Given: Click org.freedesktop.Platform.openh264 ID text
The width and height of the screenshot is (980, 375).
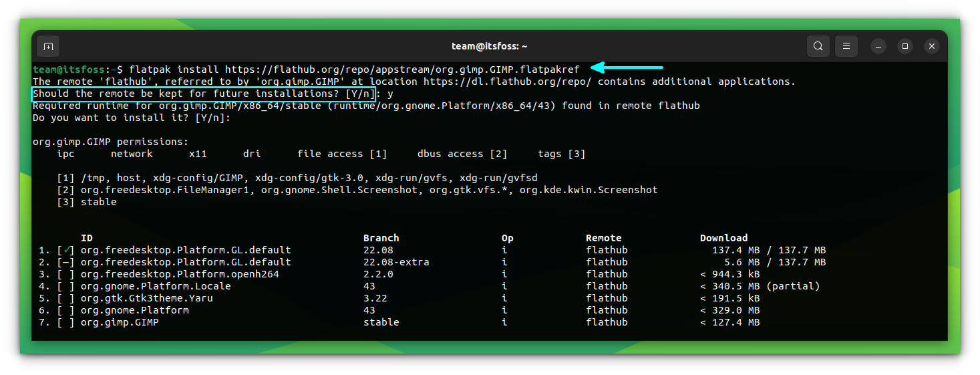Looking at the screenshot, I should coord(180,274).
